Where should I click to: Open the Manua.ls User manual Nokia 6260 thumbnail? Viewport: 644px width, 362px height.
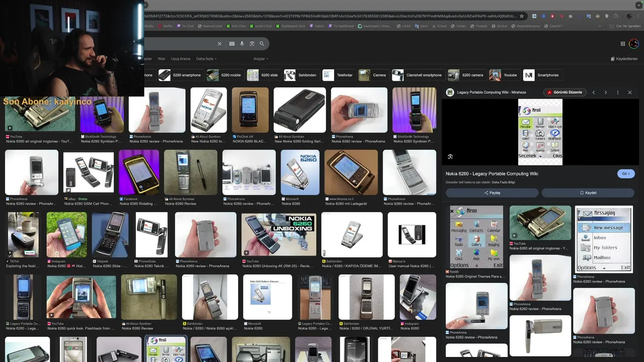[x=412, y=235]
